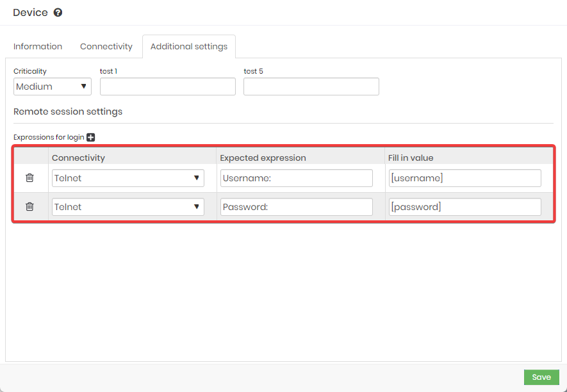This screenshot has height=392, width=567.
Task: Focus the test 5 text field
Action: (311, 86)
